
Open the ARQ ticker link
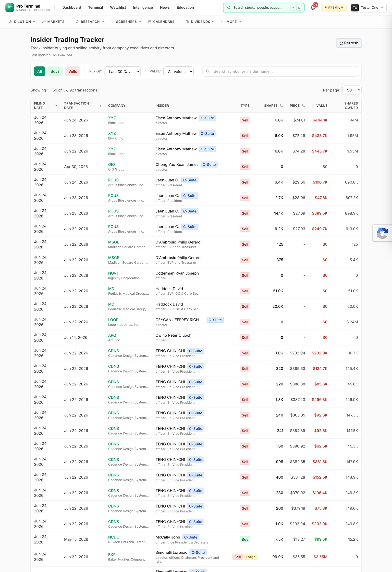[112, 335]
